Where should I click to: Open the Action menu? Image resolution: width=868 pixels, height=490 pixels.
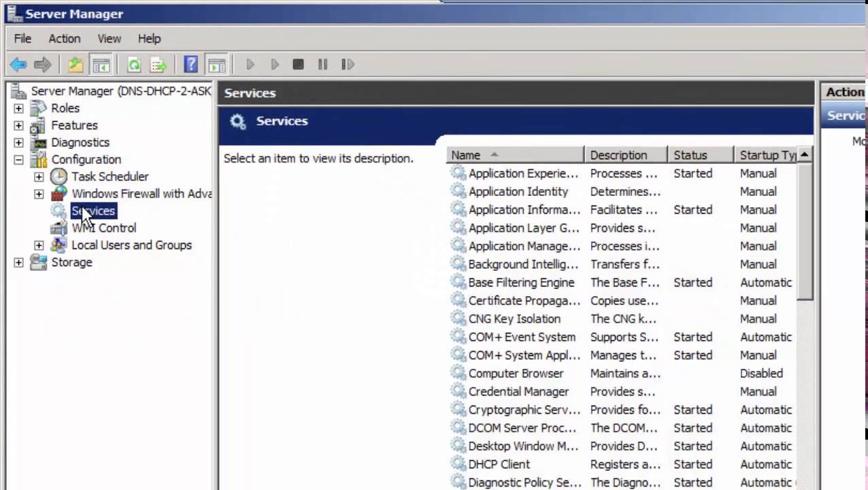tap(64, 39)
